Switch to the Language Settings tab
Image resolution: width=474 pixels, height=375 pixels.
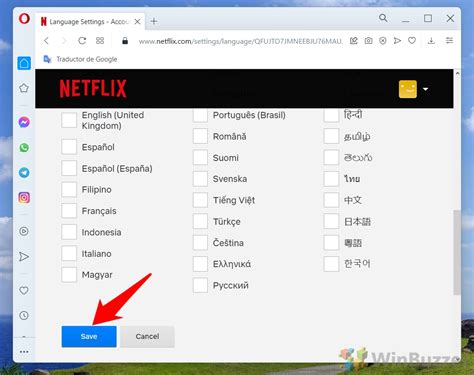coord(90,22)
